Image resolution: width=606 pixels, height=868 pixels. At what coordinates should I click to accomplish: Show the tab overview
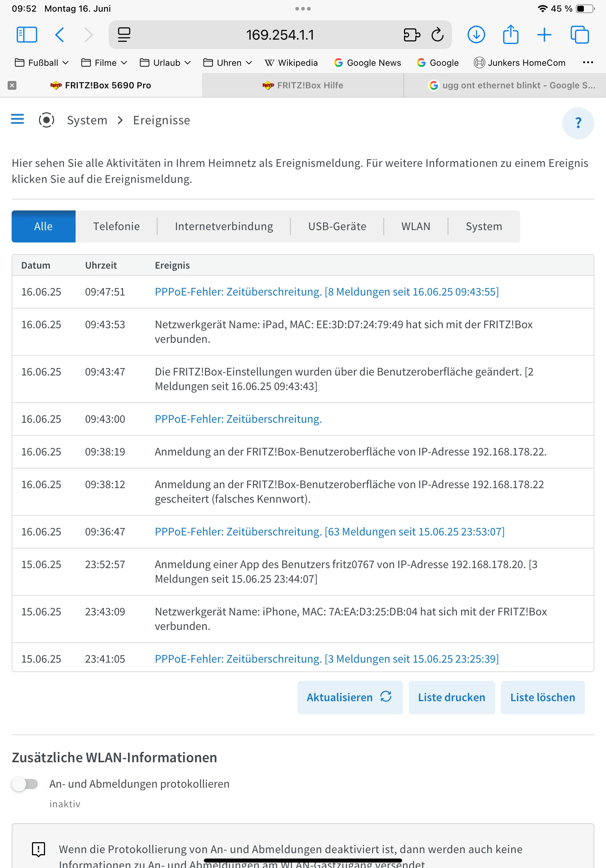[579, 35]
